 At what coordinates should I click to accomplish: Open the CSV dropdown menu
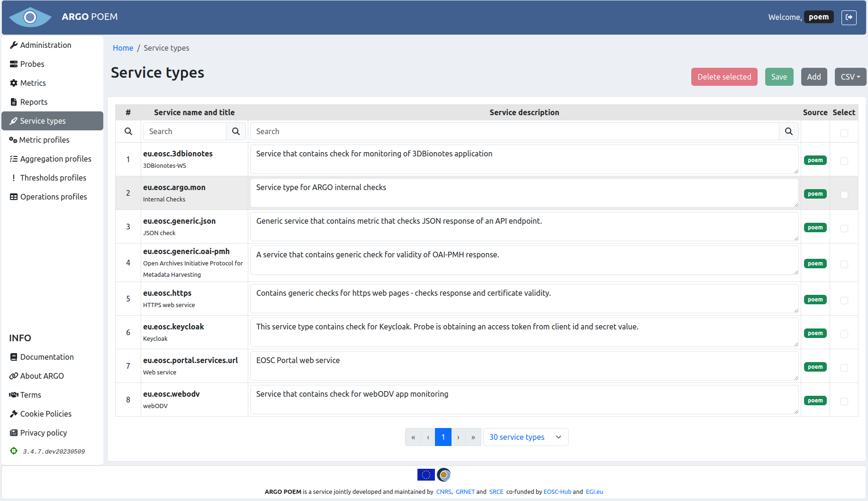pos(850,77)
